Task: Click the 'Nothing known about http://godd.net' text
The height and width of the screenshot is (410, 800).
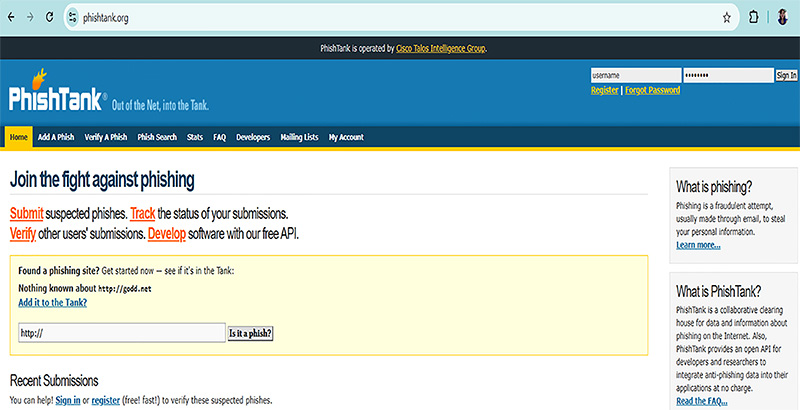Action: point(85,289)
